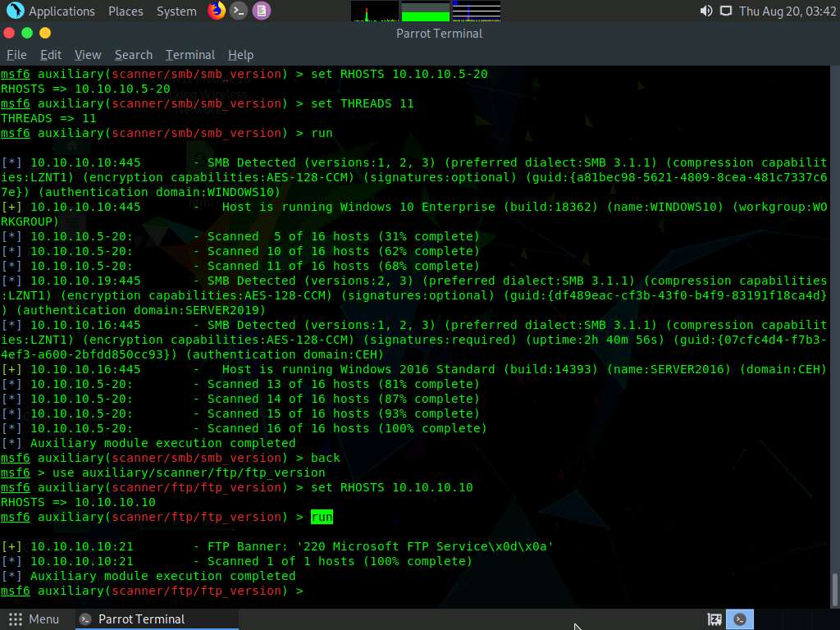Screen dimensions: 840x630
Task: Open the Search menu
Action: (134, 55)
